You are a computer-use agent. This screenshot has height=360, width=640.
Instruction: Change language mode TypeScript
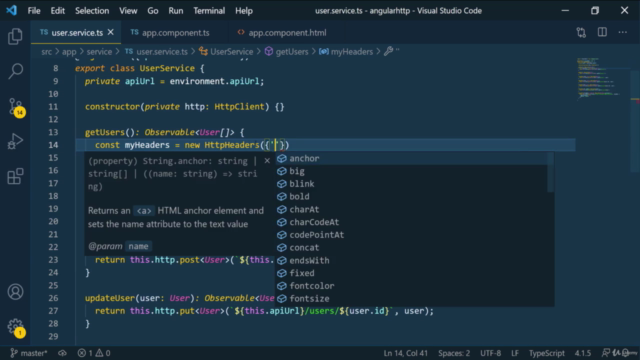pos(547,353)
